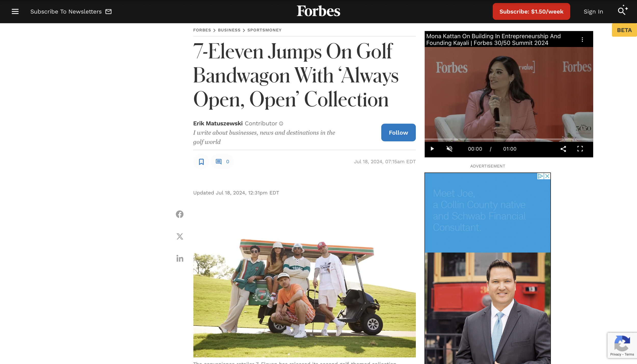637x364 pixels.
Task: Click contributor info icon beside Contributor
Action: pyautogui.click(x=281, y=124)
